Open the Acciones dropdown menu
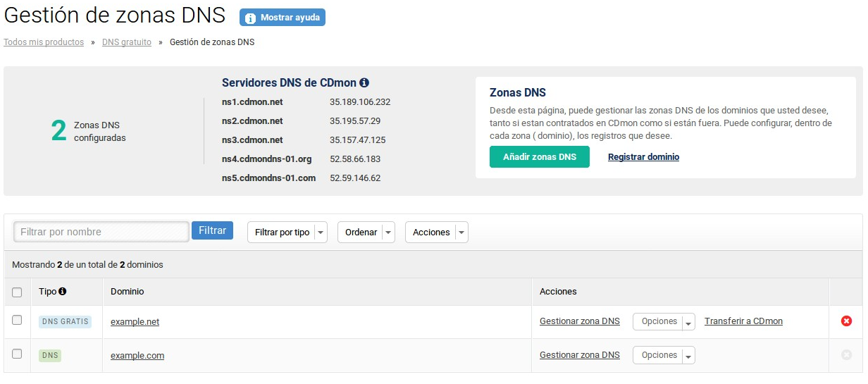Viewport: 868px width, 384px height. [x=436, y=232]
